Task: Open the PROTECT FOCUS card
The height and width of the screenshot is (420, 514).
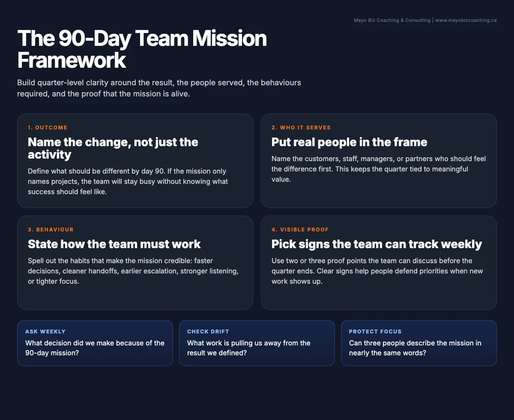Action: coord(419,343)
